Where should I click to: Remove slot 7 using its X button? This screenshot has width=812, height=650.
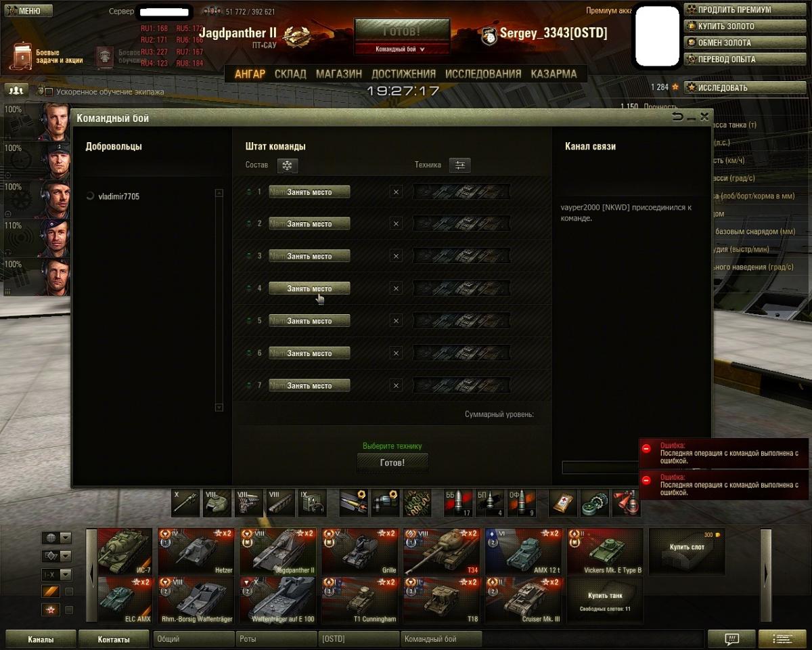[x=396, y=386]
